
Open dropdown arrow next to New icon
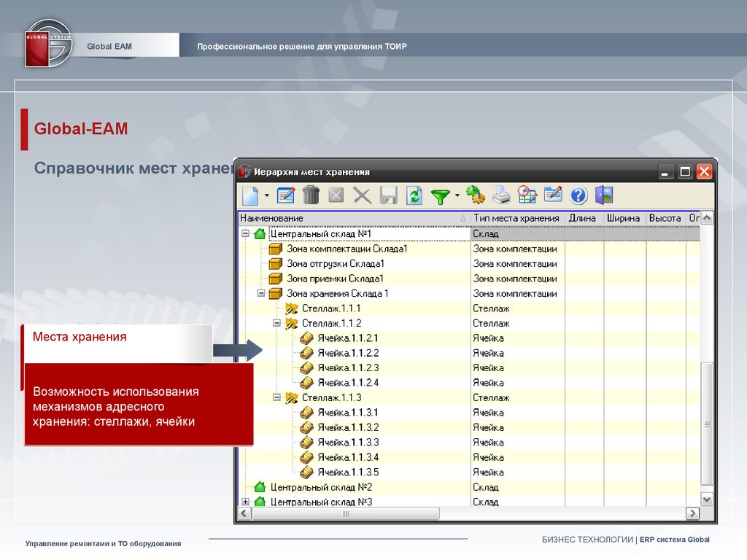click(x=267, y=195)
